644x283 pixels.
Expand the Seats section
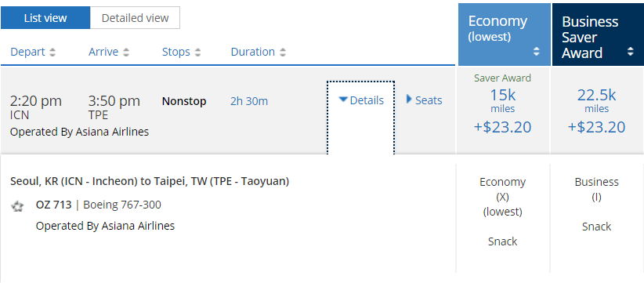[425, 100]
